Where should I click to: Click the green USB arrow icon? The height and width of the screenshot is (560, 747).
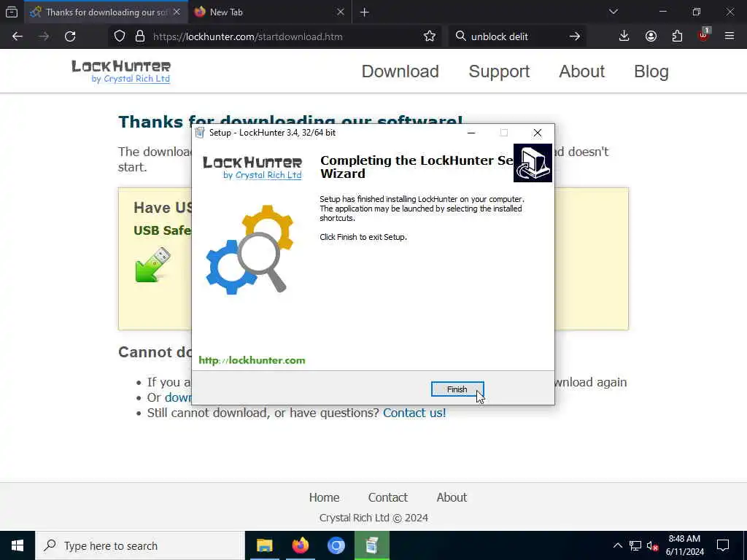click(152, 265)
